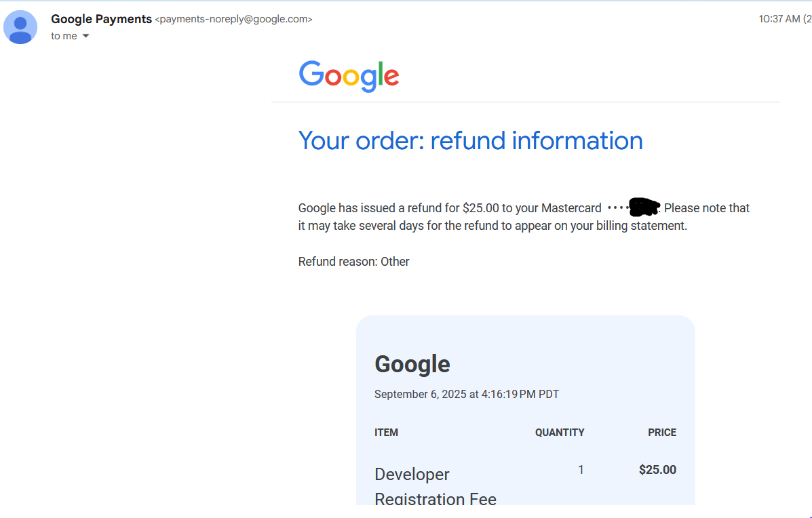Viewport: 812px width, 518px height.
Task: Click the sender's profile avatar icon
Action: 20,27
